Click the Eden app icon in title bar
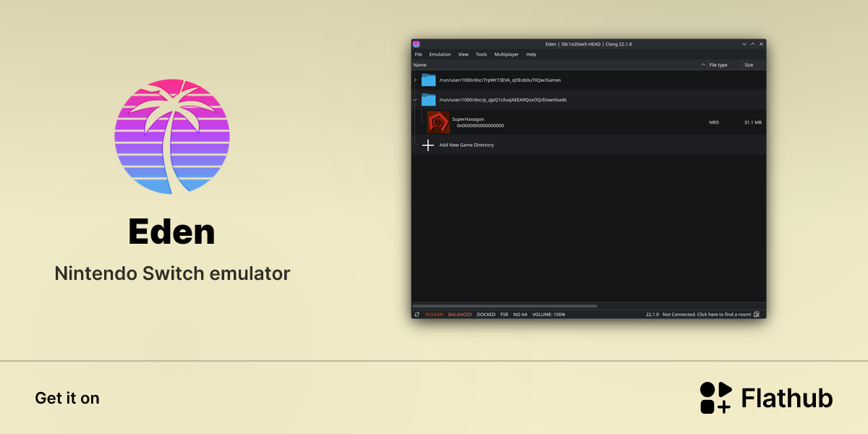Image resolution: width=868 pixels, height=434 pixels. pyautogui.click(x=416, y=44)
